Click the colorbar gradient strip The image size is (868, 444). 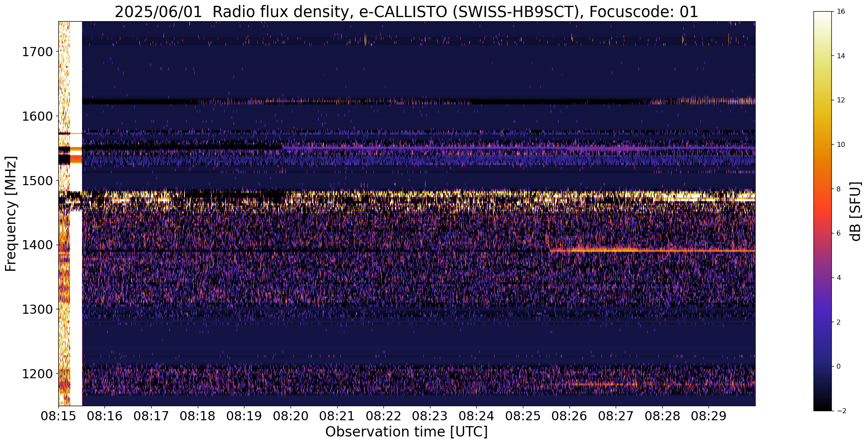(823, 211)
